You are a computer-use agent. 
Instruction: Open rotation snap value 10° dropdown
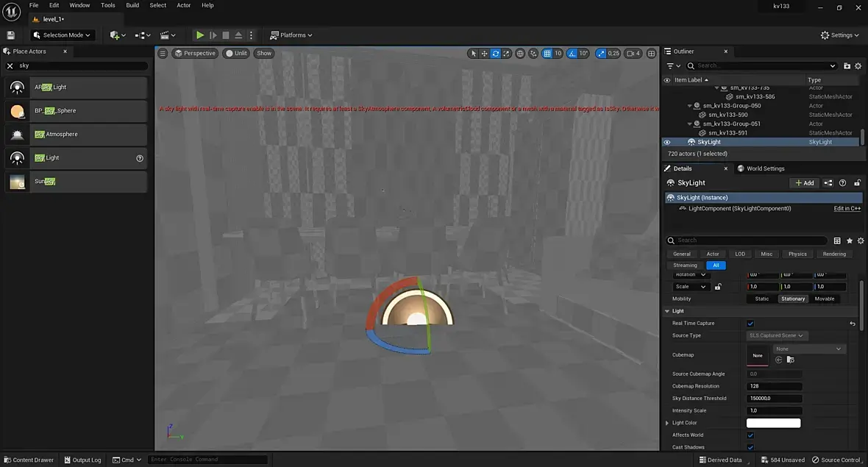point(583,53)
